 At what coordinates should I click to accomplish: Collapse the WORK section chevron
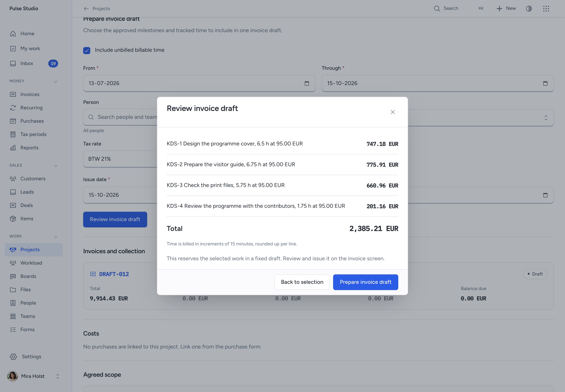(56, 237)
